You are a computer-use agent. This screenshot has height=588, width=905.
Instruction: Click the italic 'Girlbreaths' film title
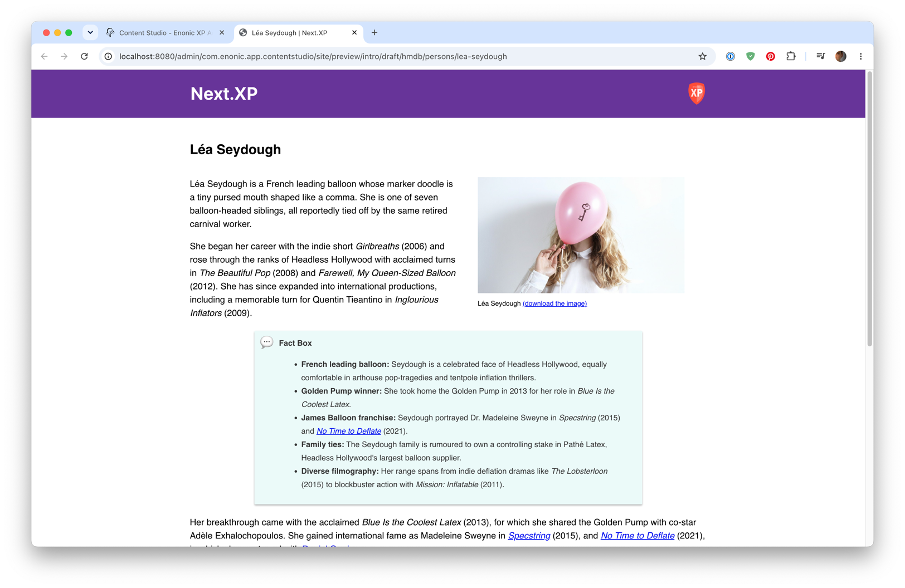(x=377, y=246)
